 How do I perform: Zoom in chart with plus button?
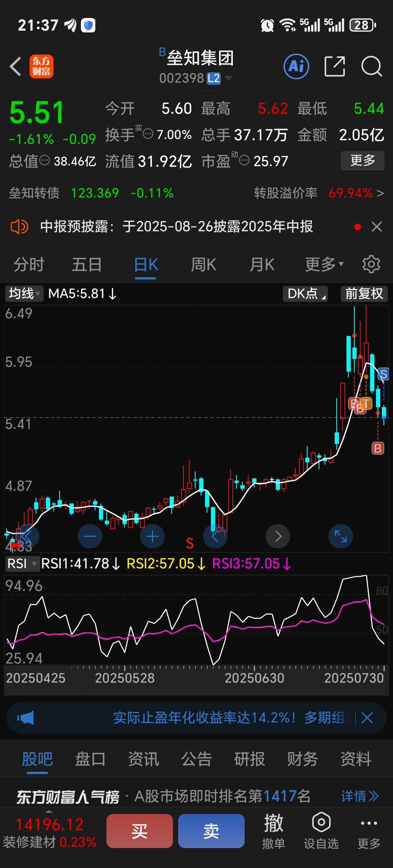[x=152, y=536]
